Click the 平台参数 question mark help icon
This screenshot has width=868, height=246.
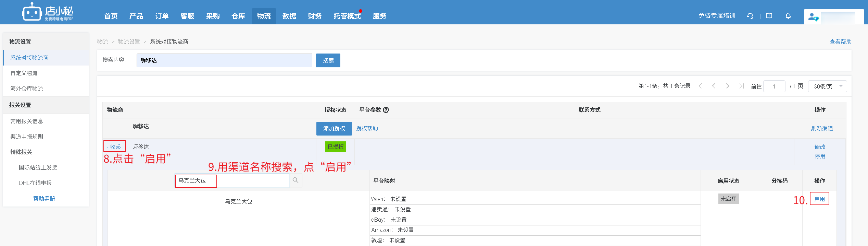click(386, 110)
